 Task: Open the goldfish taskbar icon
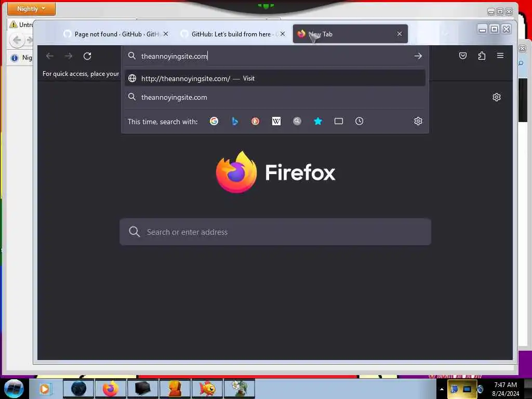[x=207, y=389]
